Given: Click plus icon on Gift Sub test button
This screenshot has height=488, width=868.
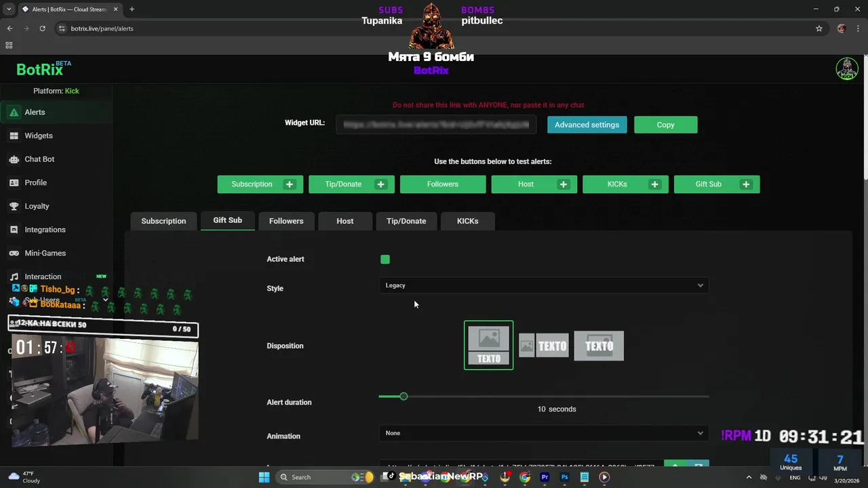Looking at the screenshot, I should [x=746, y=184].
